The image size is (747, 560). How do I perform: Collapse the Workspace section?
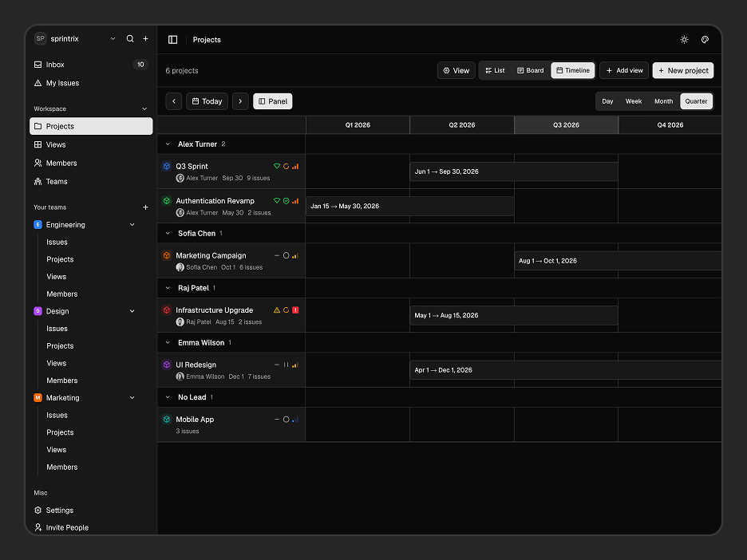(x=144, y=108)
